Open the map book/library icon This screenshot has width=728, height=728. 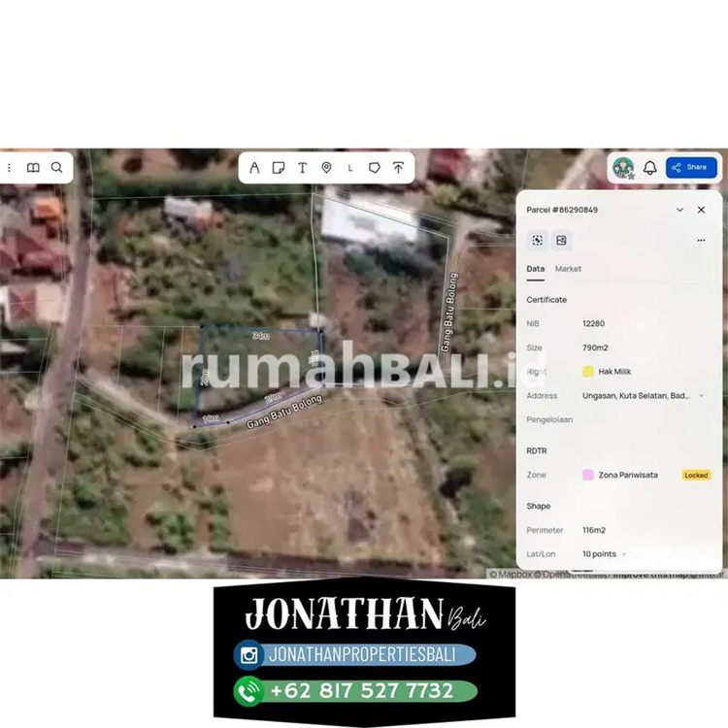tap(33, 168)
